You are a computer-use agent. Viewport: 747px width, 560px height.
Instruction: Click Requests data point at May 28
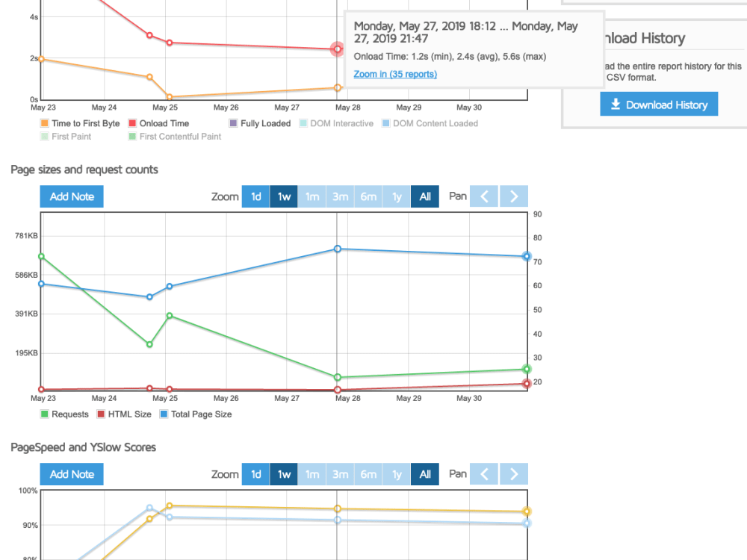tap(338, 378)
